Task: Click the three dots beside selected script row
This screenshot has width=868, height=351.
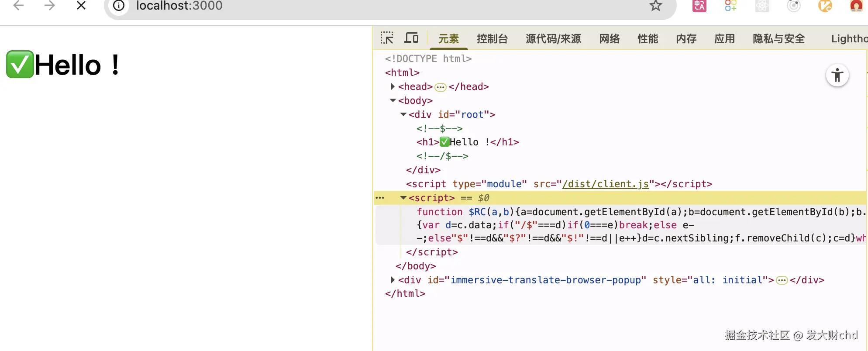Action: [x=380, y=198]
